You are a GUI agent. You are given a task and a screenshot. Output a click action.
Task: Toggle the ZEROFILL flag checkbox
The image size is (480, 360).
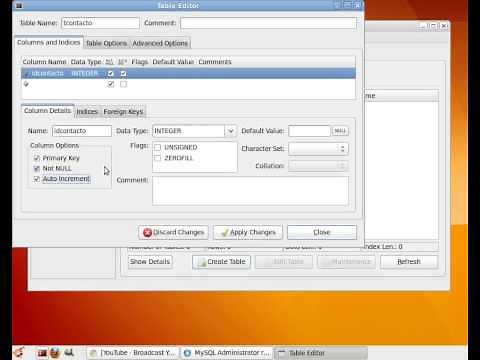click(x=158, y=158)
